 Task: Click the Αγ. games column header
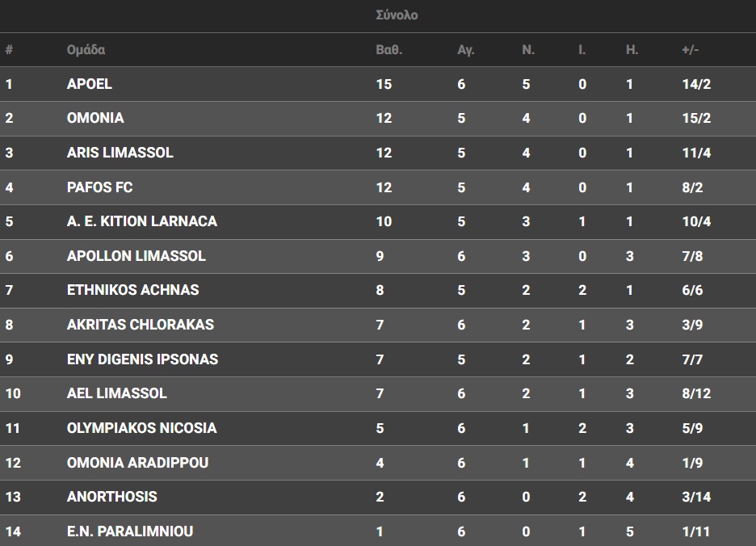click(465, 50)
